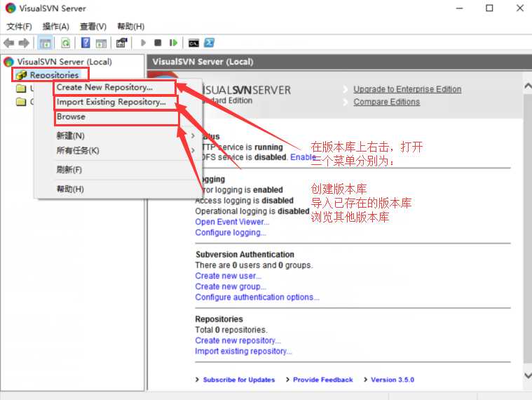Open the Compare Editions link
Screen dimensions: 532x400
pos(386,102)
